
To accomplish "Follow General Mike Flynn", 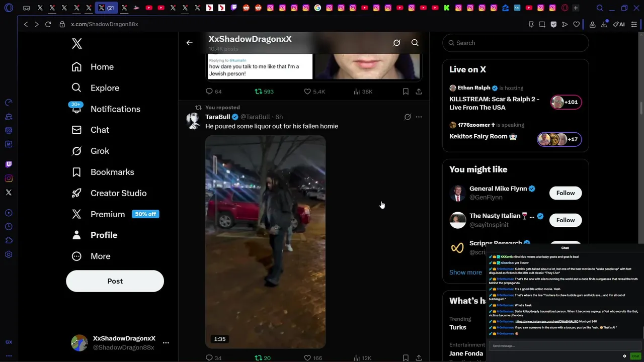I will pyautogui.click(x=566, y=193).
